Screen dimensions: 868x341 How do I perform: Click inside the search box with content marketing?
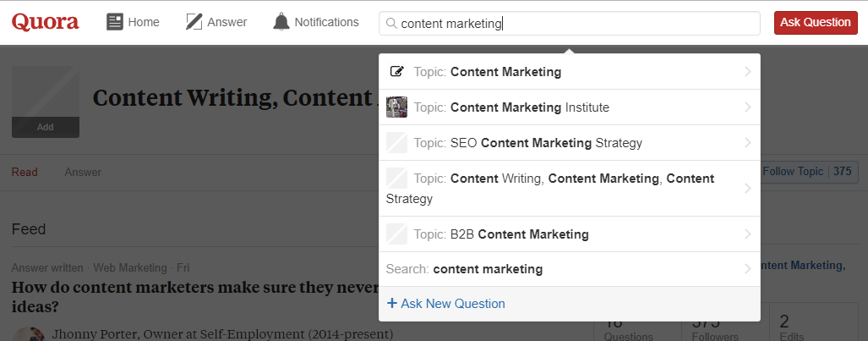click(x=592, y=24)
